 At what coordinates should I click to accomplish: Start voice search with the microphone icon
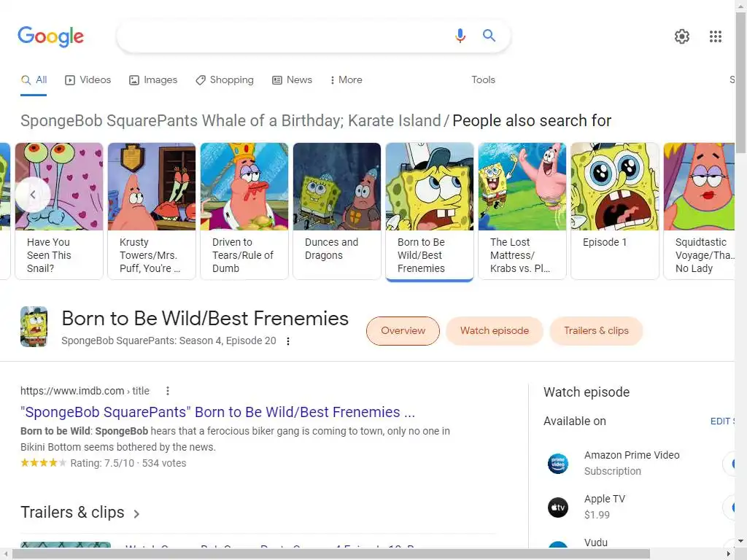tap(460, 36)
